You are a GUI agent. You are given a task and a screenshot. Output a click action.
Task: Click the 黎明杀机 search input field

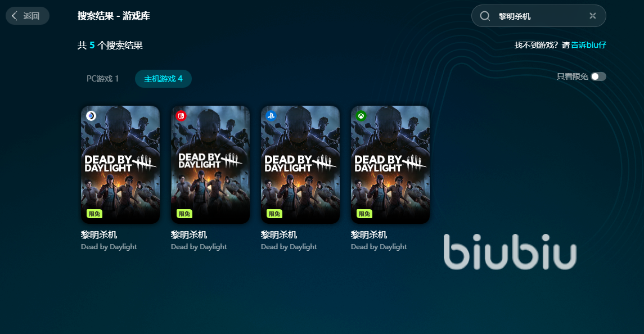[x=538, y=16]
